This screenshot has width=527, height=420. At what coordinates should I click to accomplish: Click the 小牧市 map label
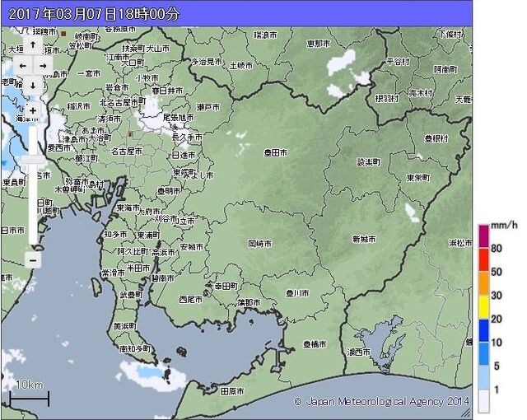click(x=147, y=77)
